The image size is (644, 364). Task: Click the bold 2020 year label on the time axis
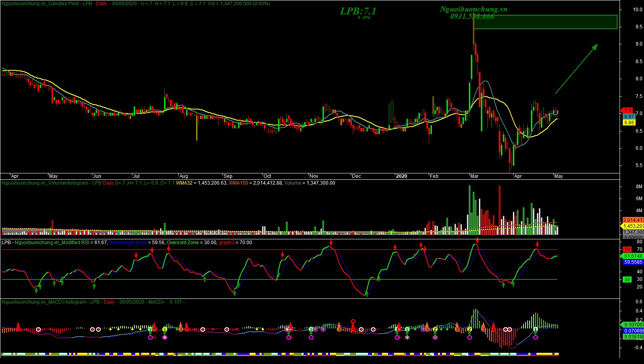401,176
